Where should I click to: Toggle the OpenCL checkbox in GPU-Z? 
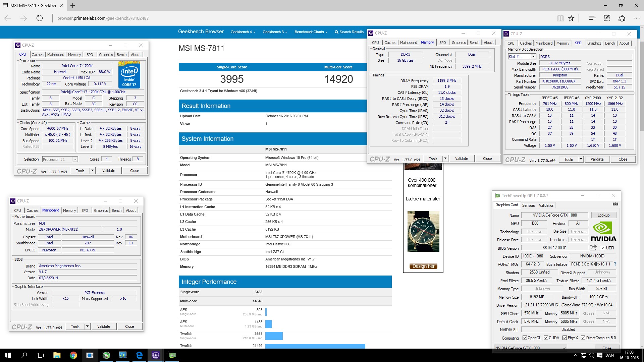(x=525, y=338)
